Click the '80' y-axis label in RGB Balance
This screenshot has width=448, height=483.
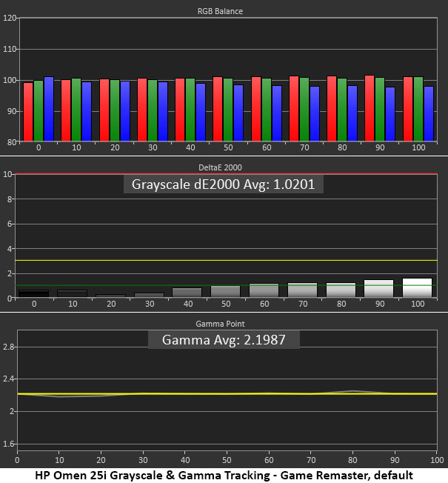[x=12, y=142]
